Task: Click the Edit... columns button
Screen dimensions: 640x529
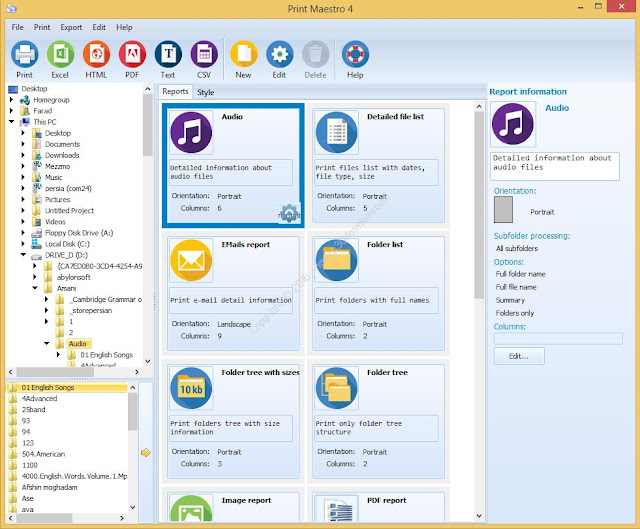Action: point(519,356)
